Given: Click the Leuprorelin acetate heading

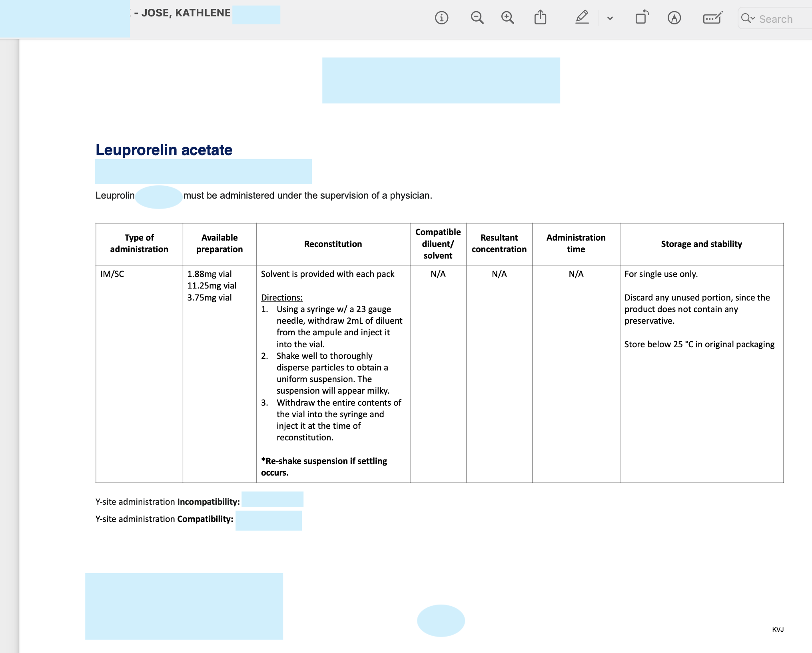Looking at the screenshot, I should (x=164, y=150).
